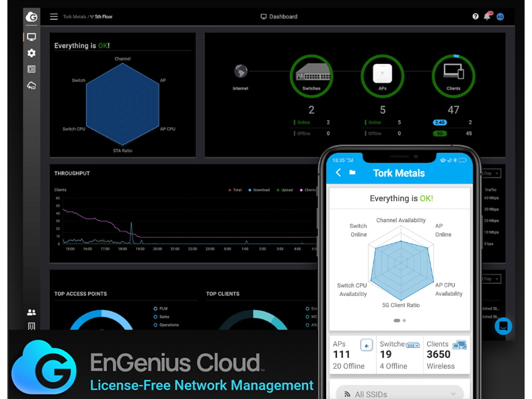The height and width of the screenshot is (399, 532).
Task: Click Switches Offline count row
Action: click(312, 133)
